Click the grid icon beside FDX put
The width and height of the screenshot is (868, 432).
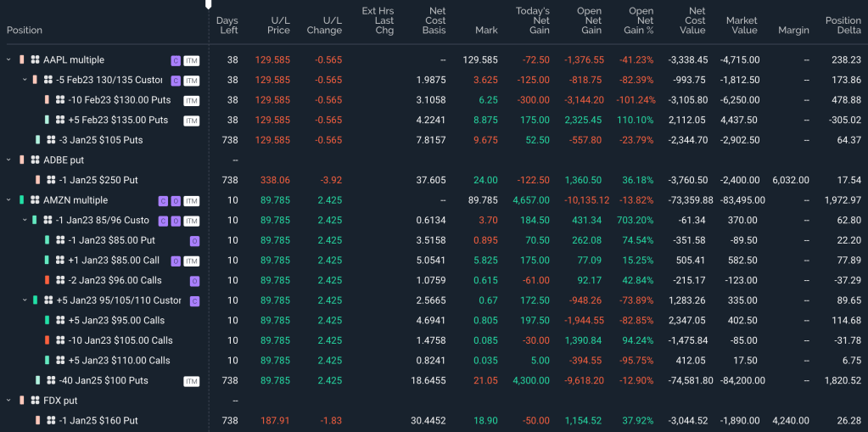point(35,401)
